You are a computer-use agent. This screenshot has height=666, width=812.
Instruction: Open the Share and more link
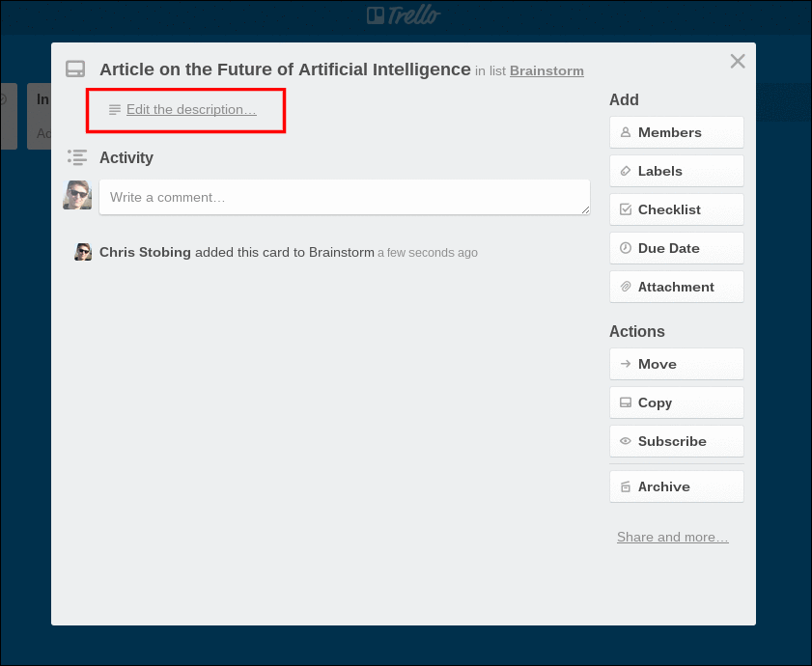click(x=672, y=537)
